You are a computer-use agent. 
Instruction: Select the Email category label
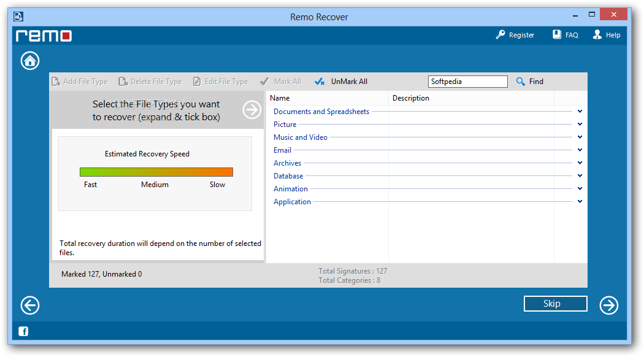point(283,150)
